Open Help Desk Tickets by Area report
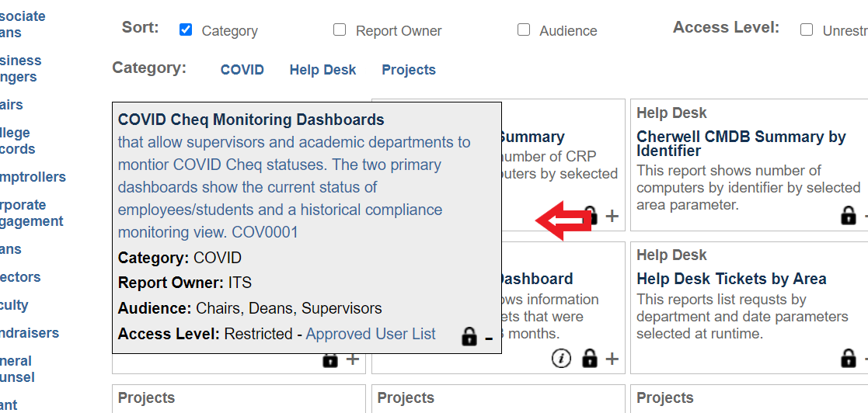 [731, 279]
